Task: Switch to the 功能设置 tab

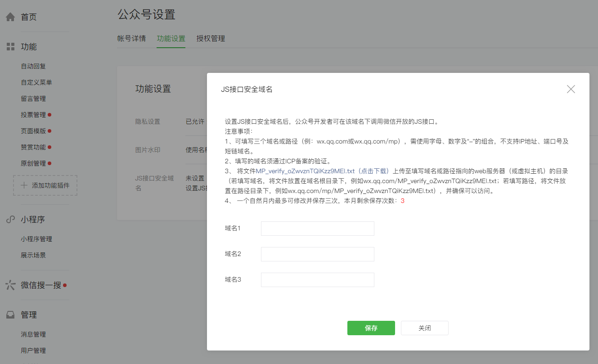Action: pos(171,38)
